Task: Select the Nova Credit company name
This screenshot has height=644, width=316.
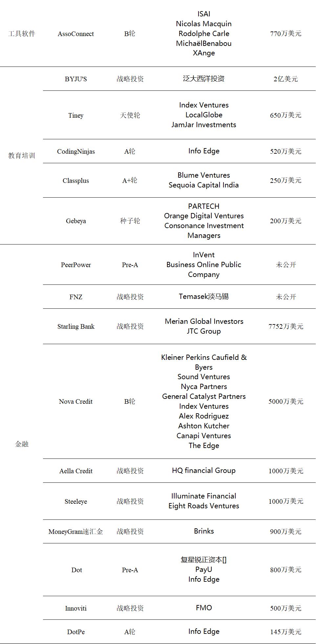Action: (x=76, y=401)
